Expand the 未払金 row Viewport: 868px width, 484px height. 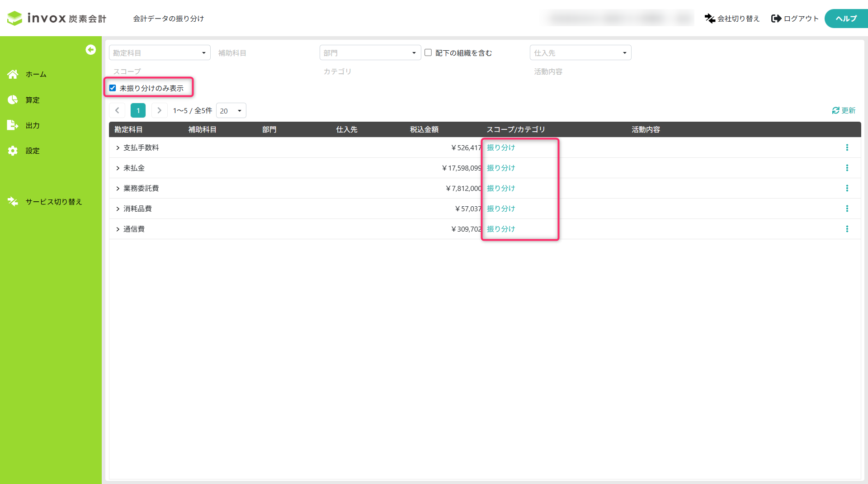(x=118, y=168)
